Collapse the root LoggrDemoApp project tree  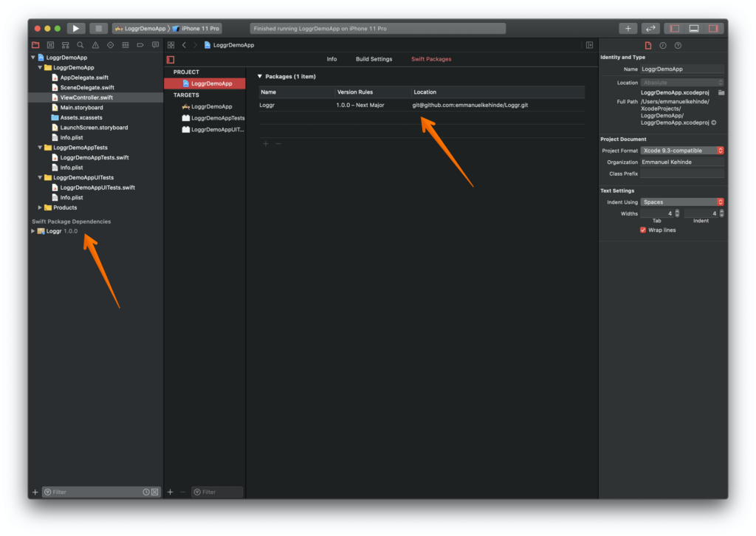[33, 58]
